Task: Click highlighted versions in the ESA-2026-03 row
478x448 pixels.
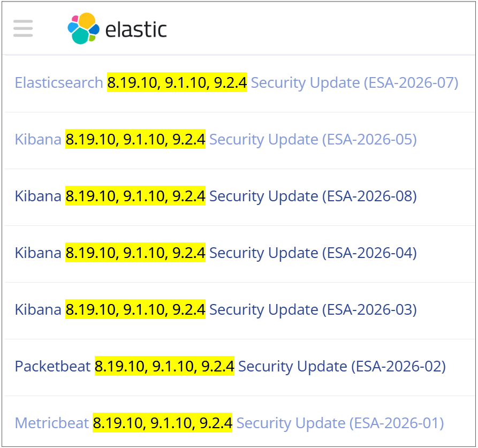Action: 135,310
